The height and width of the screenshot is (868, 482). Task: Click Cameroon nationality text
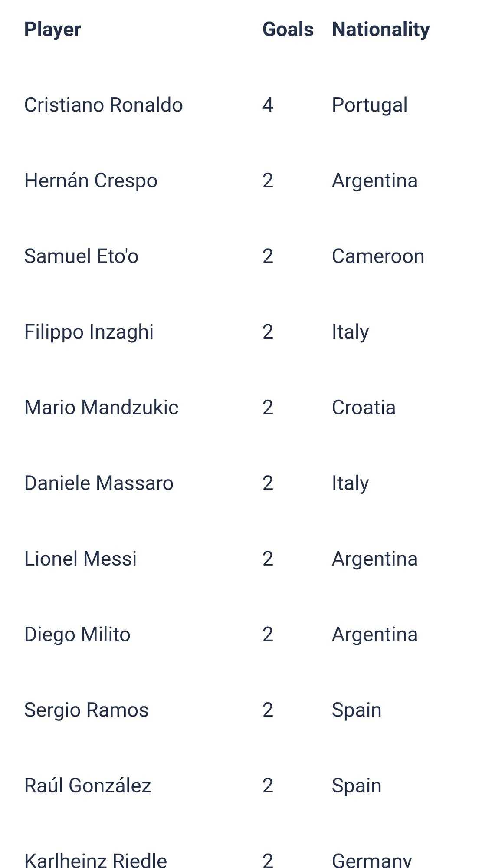(378, 256)
